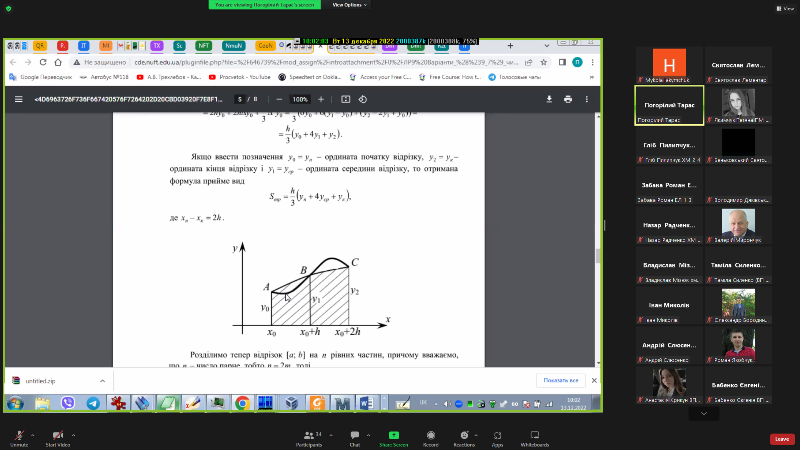Open Viber from the taskbar
Image resolution: width=800 pixels, height=450 pixels.
pyautogui.click(x=67, y=404)
